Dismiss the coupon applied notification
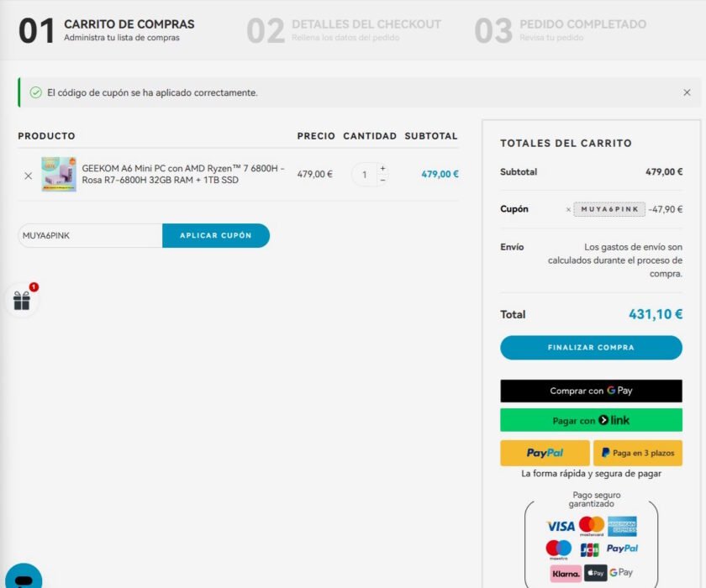 coord(687,92)
